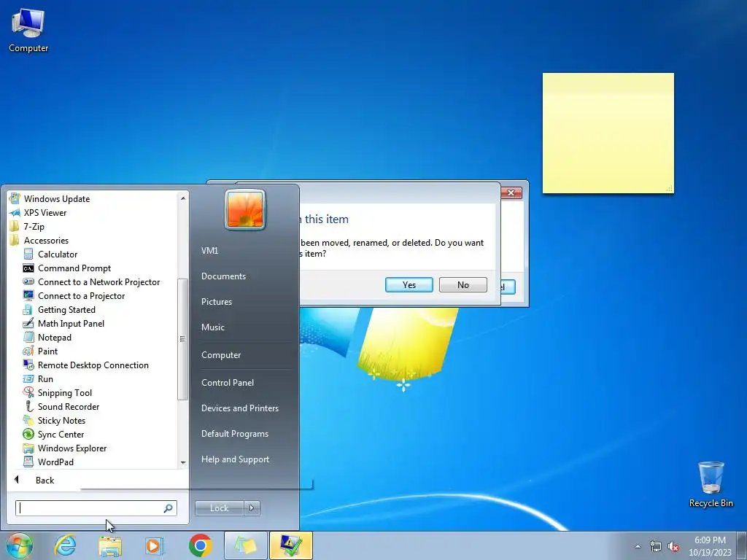Click No in the dialog

pos(463,285)
